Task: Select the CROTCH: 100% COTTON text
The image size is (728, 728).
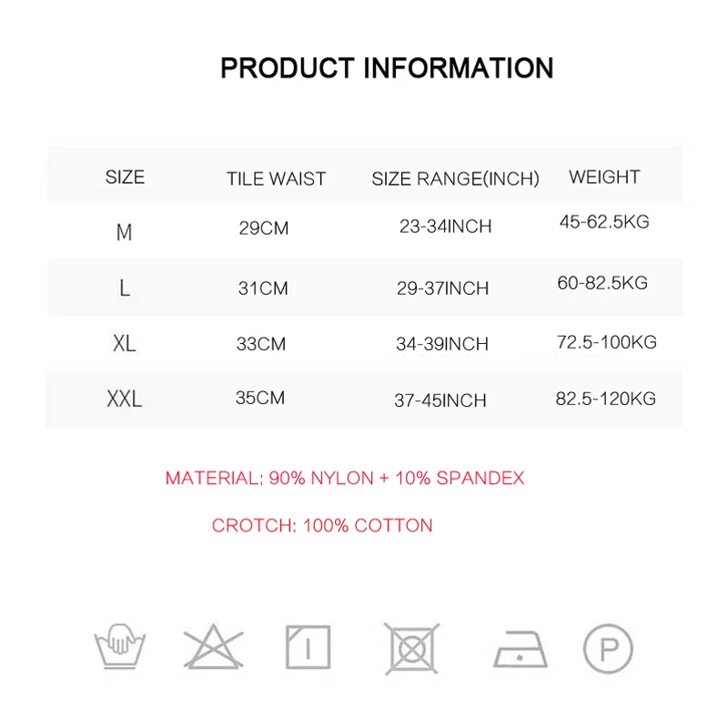Action: click(322, 526)
